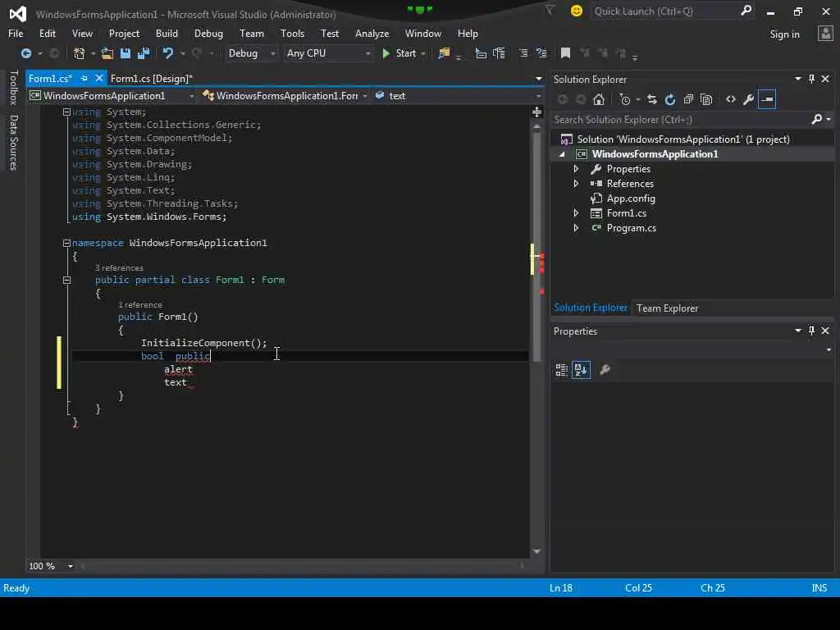Click the wrench Properties icon in Solution Explorer
Screen dimensions: 840x630
[x=749, y=99]
